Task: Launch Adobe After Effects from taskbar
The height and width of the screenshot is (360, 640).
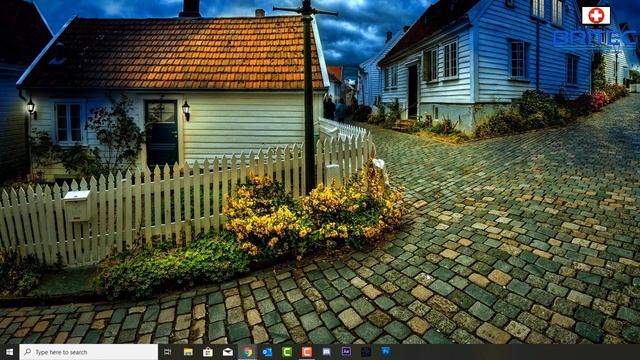Action: click(346, 352)
